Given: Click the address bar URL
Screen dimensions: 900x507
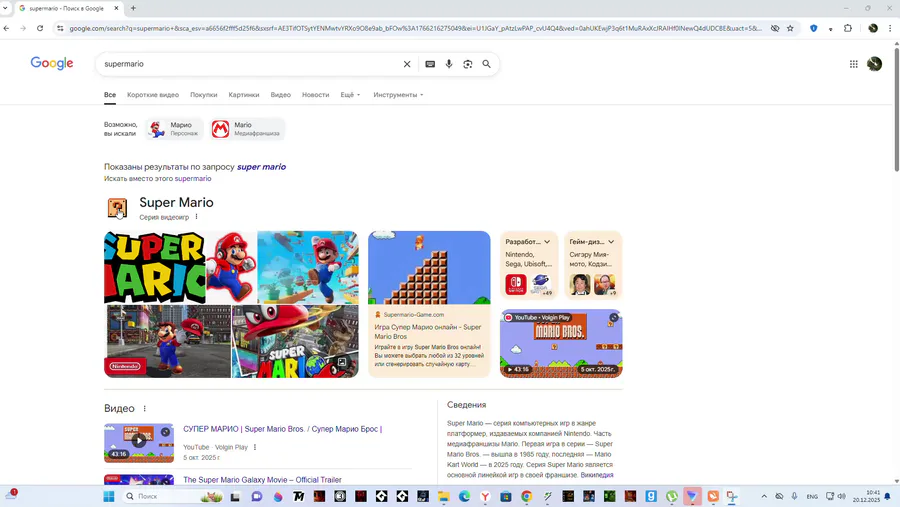Looking at the screenshot, I should point(416,28).
